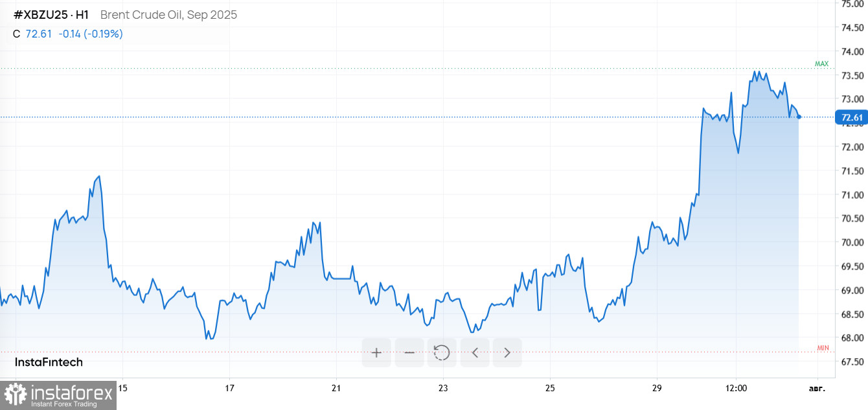The height and width of the screenshot is (410, 868).
Task: Zoom out with the minus button
Action: (x=409, y=352)
